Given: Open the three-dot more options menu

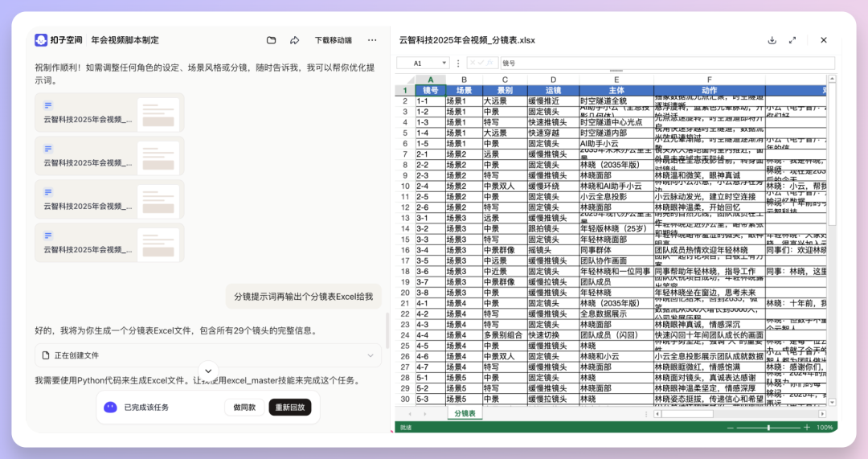Looking at the screenshot, I should point(372,40).
